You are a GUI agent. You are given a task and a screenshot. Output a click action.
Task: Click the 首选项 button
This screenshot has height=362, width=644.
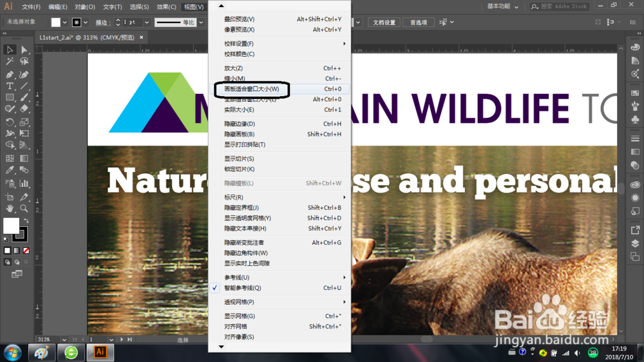(x=419, y=23)
